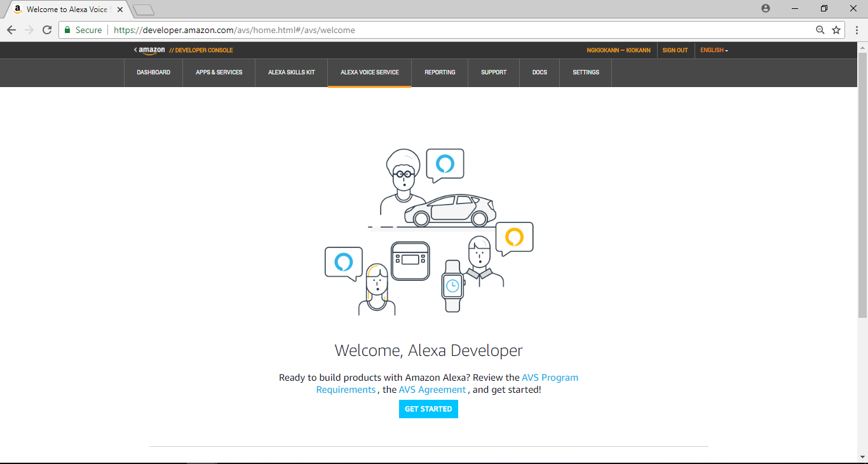
Task: Click the NGKIOKANN — KIOKANN account name
Action: click(618, 50)
